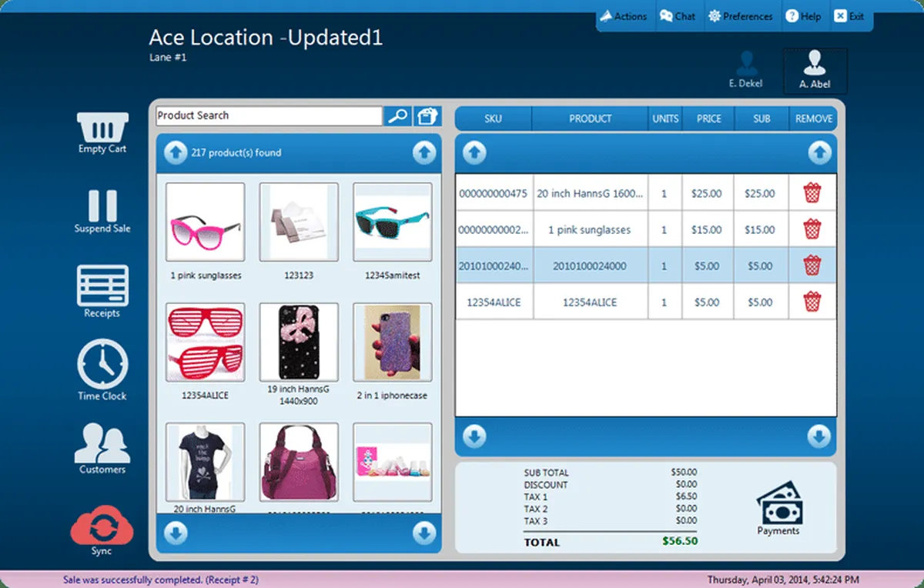Screen dimensions: 924x588
Task: Click in the Product Search field
Action: tap(269, 116)
